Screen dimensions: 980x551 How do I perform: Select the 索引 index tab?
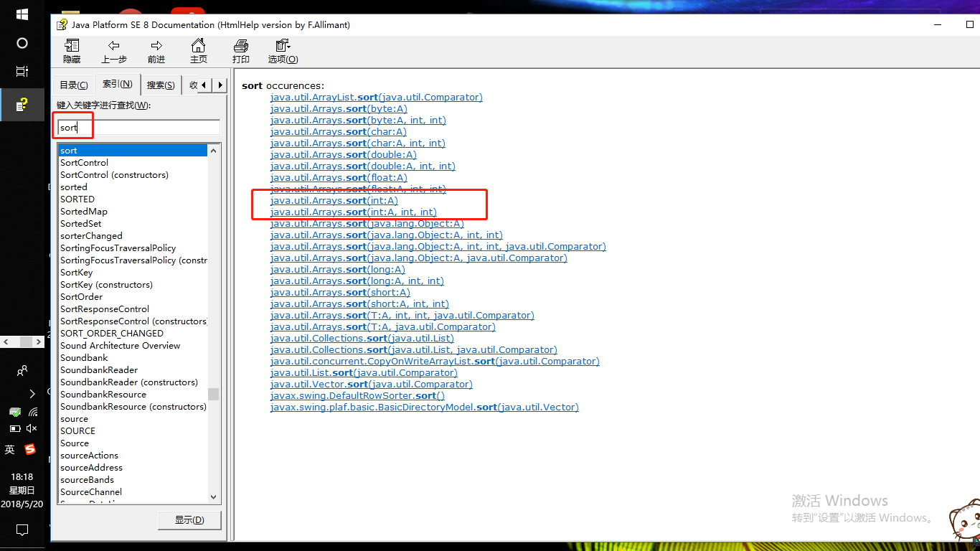(117, 84)
